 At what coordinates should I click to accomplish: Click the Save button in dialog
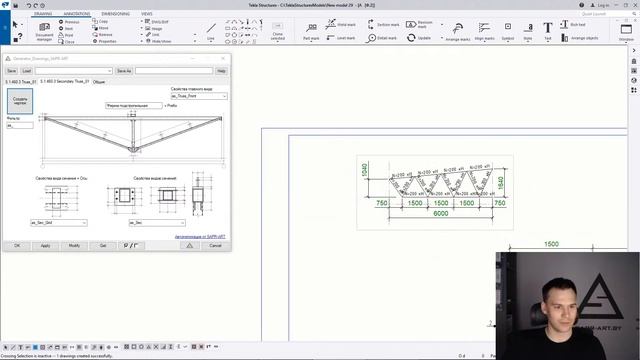[x=11, y=71]
